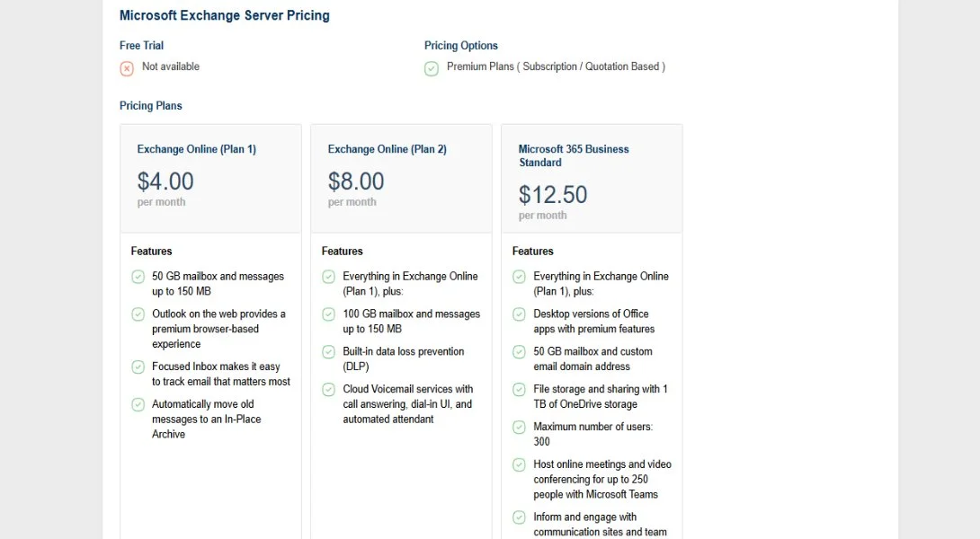Click the $4.00 per month price
980x539 pixels.
point(165,181)
